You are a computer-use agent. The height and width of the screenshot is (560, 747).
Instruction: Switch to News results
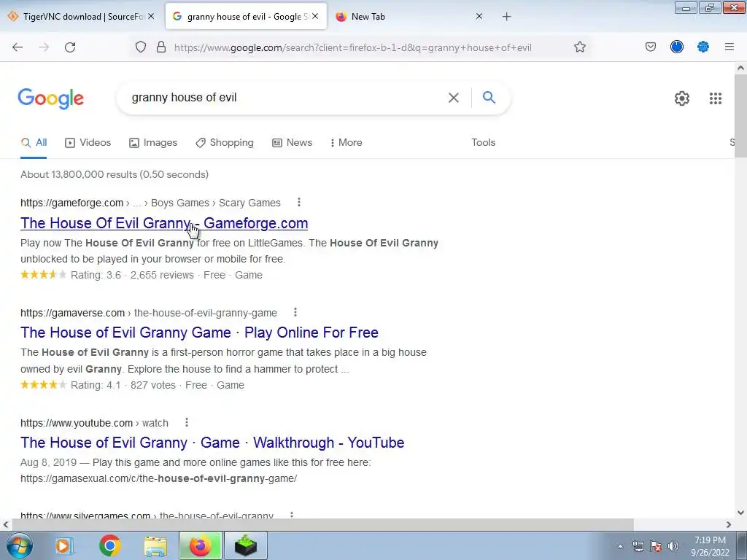pos(292,142)
